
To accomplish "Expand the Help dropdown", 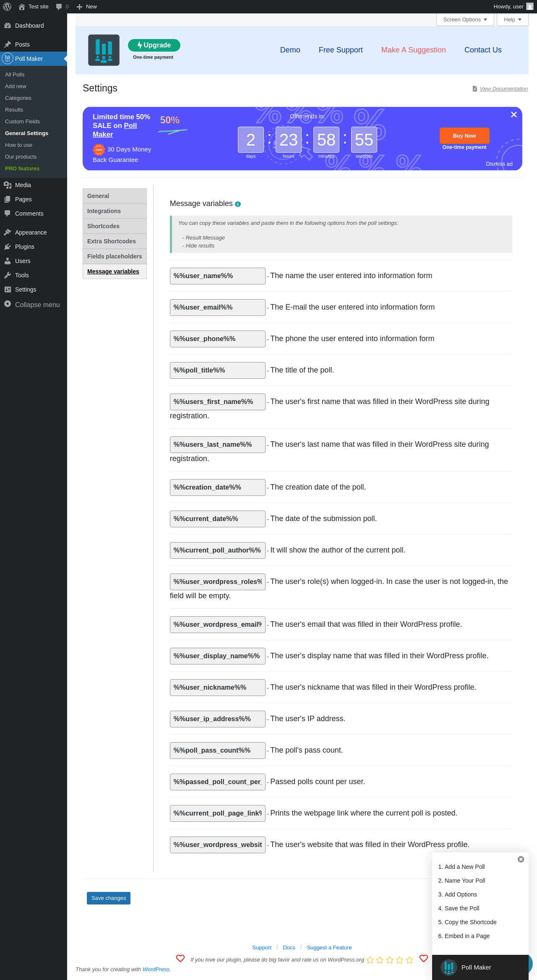I will 512,20.
